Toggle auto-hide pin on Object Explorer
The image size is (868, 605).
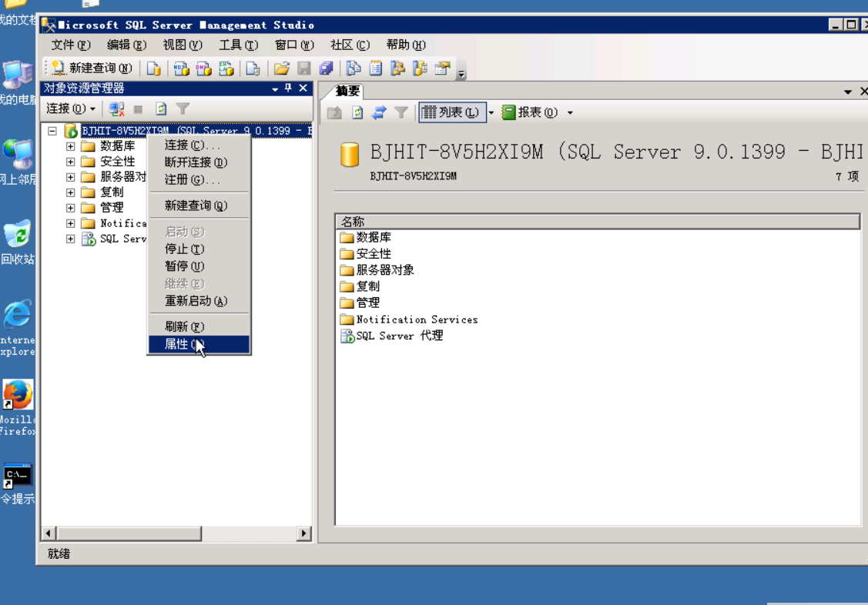pyautogui.click(x=288, y=88)
